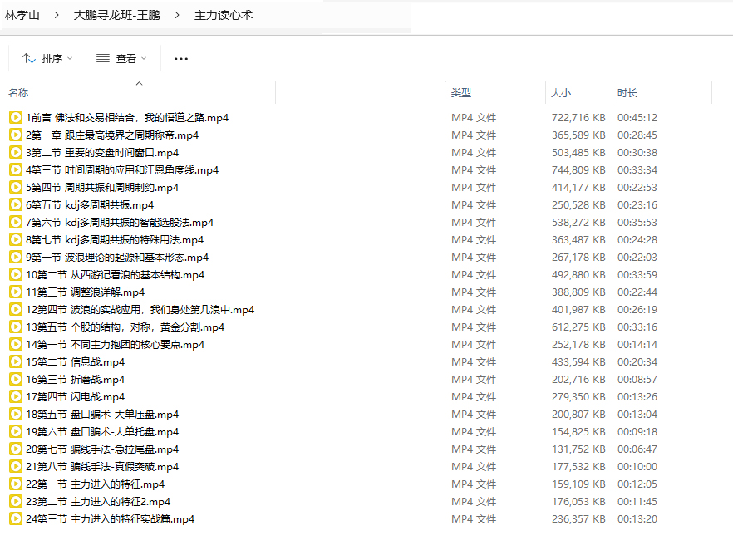Click the chevron after 林孝山 in breadcrumb

pyautogui.click(x=57, y=15)
